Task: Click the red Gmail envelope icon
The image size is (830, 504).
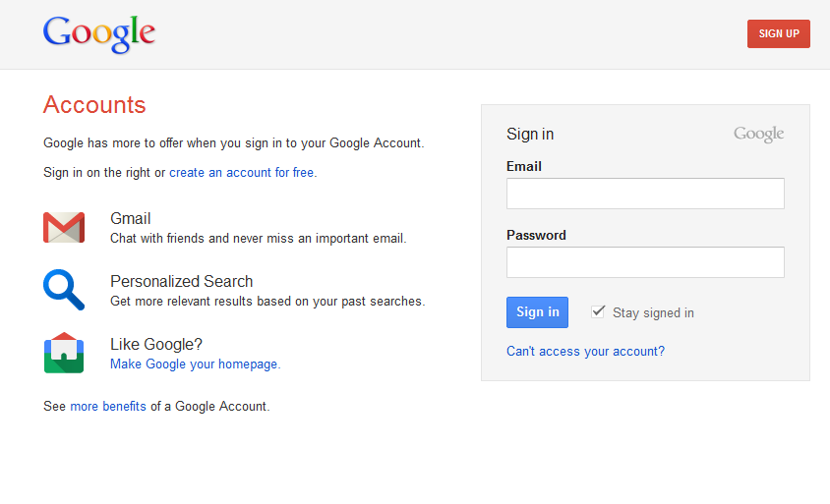Action: 64,227
